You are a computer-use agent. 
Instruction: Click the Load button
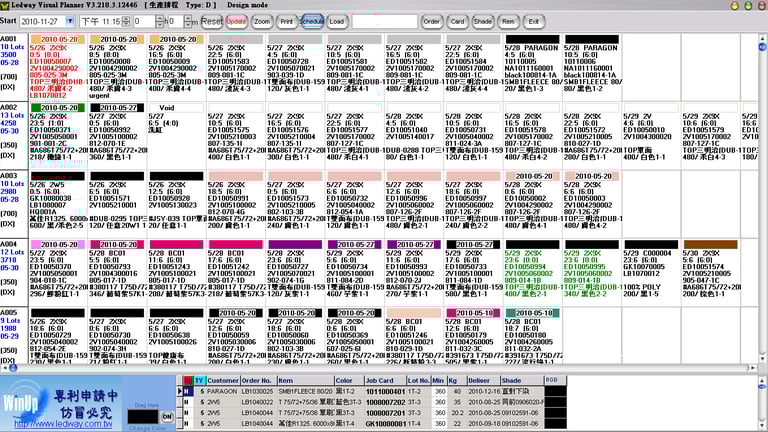tap(336, 22)
